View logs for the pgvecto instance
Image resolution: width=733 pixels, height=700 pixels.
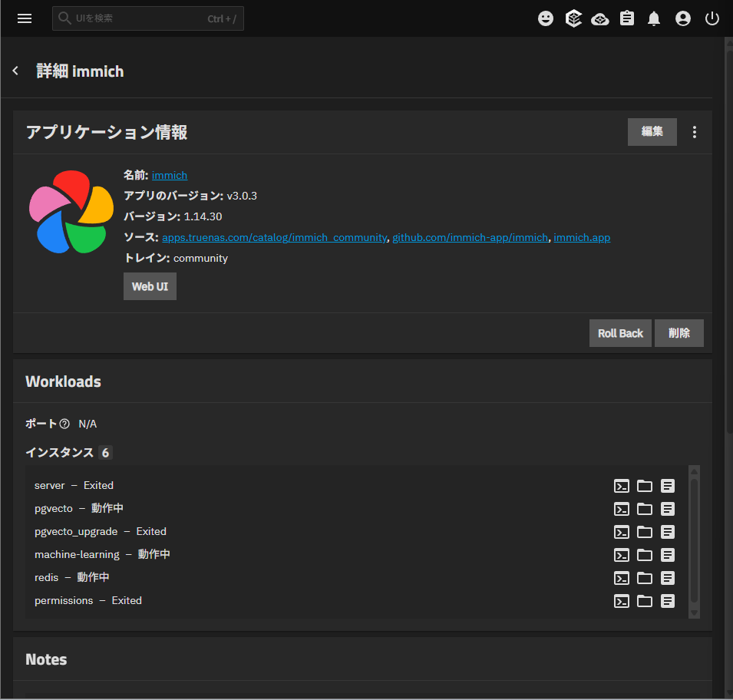(x=668, y=509)
